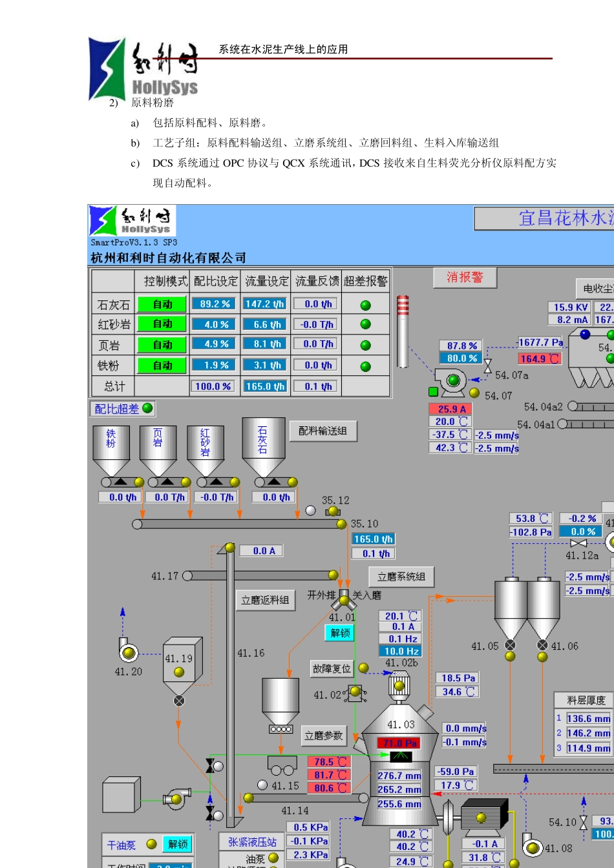Click the red 25.9 A current reading
The height and width of the screenshot is (868, 614).
(x=450, y=409)
